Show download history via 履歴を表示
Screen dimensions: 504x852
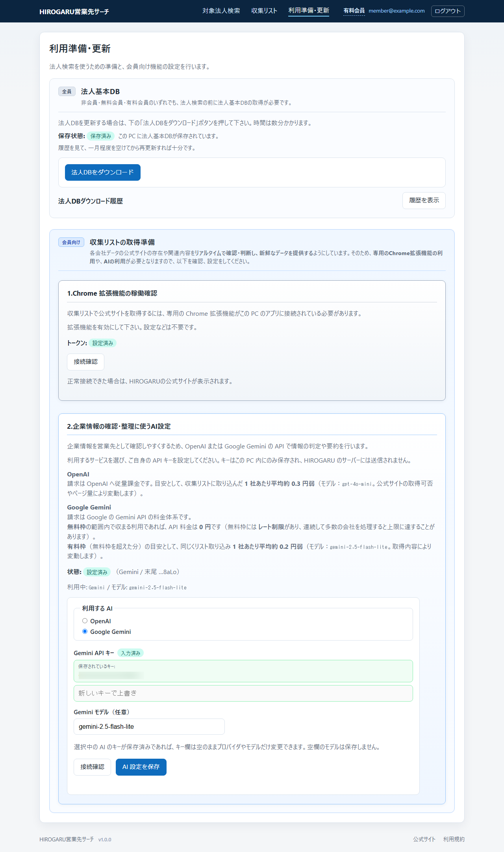point(424,200)
